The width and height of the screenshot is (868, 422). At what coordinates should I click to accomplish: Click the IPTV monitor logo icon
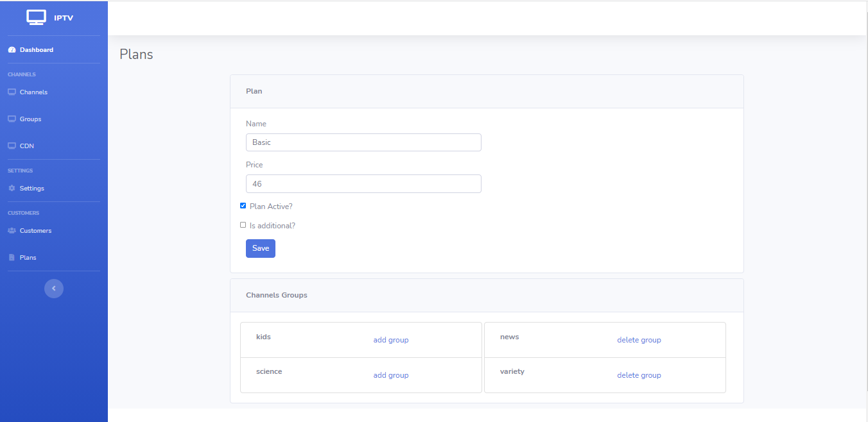pos(36,17)
